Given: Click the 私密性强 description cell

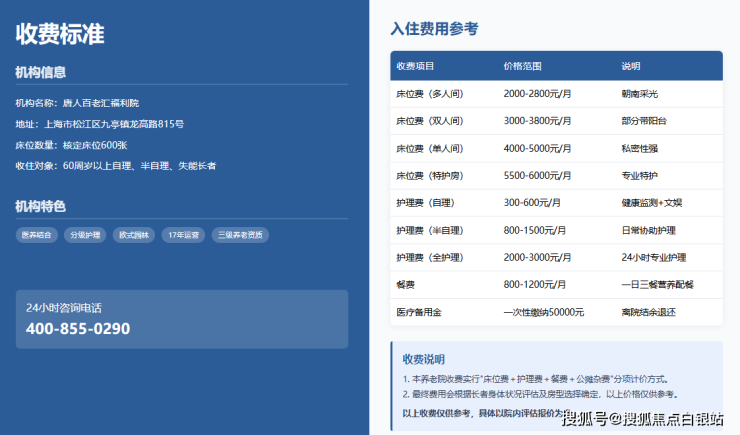Looking at the screenshot, I should [x=639, y=149].
